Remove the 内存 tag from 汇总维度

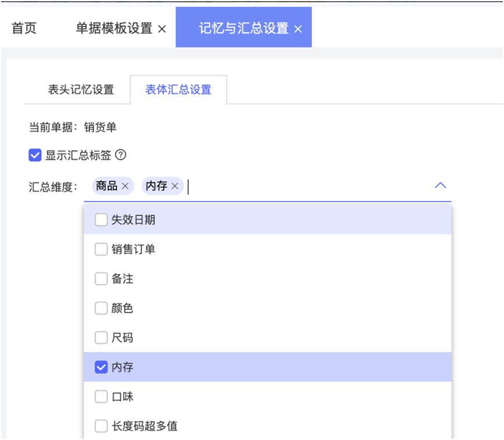tap(175, 186)
